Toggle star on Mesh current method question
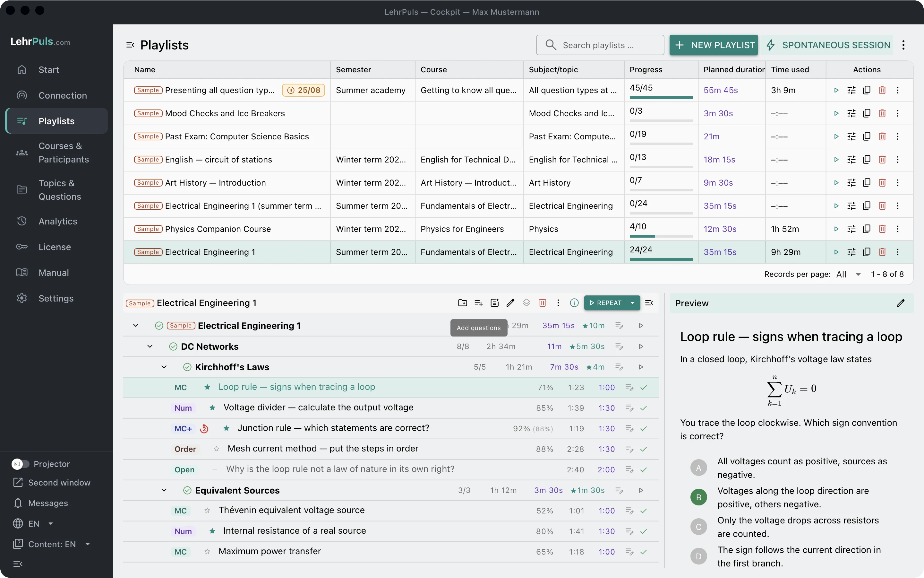 (x=217, y=449)
